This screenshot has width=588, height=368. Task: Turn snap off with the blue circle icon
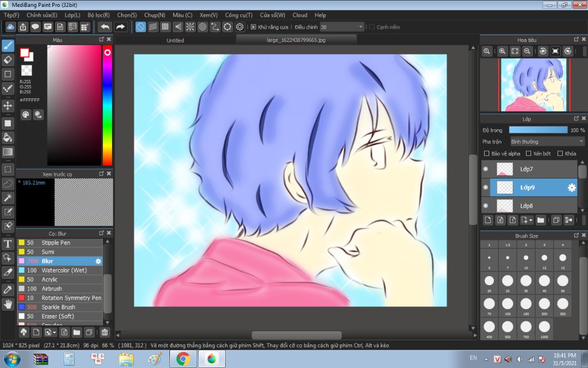click(141, 27)
